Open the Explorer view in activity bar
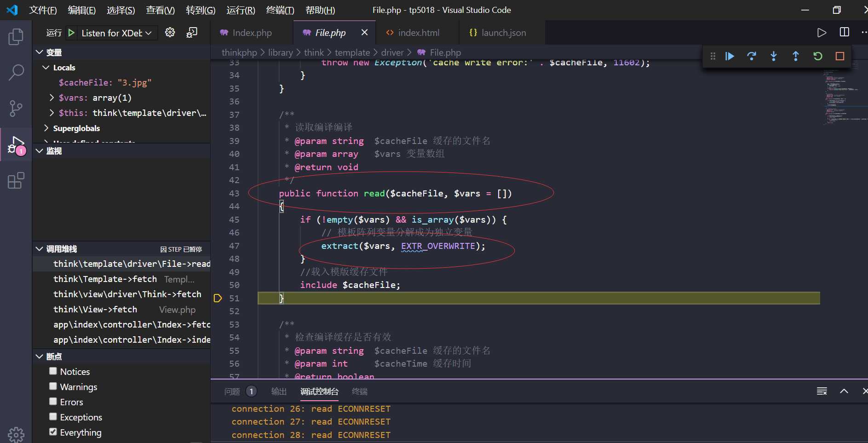This screenshot has width=868, height=443. tap(16, 37)
